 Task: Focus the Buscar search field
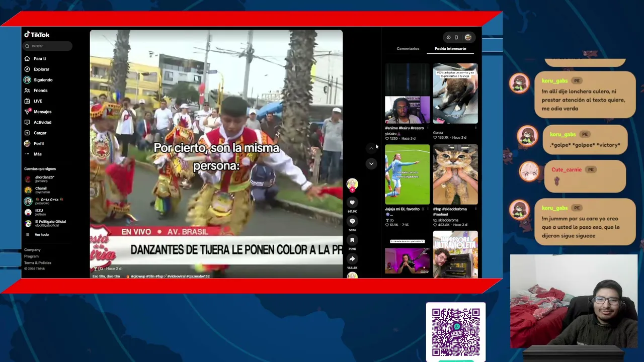coord(48,46)
